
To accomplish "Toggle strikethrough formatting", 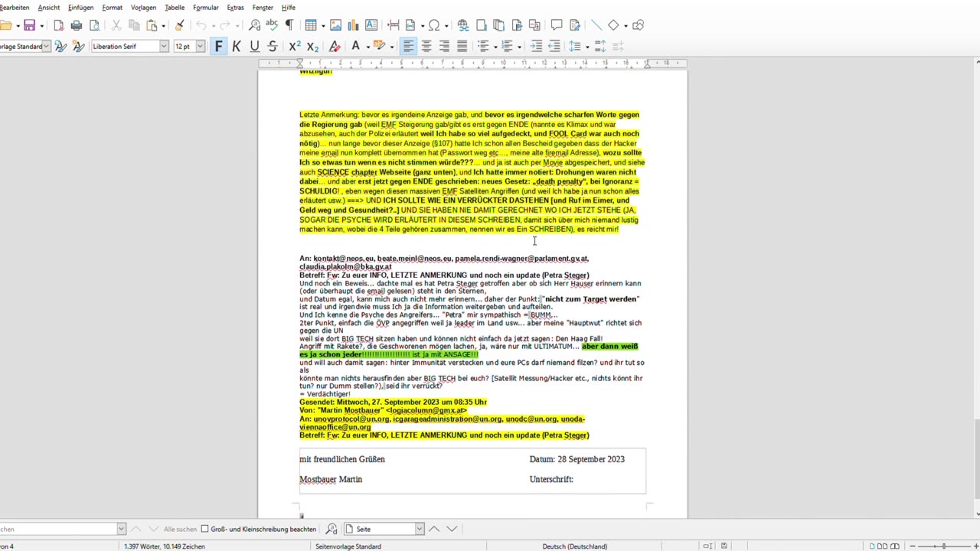I will tap(272, 47).
